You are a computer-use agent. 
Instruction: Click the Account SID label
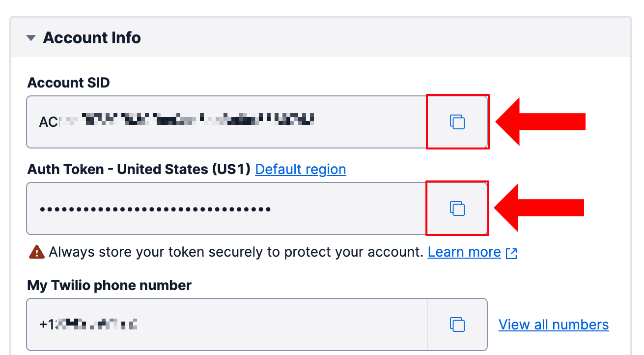coord(68,83)
